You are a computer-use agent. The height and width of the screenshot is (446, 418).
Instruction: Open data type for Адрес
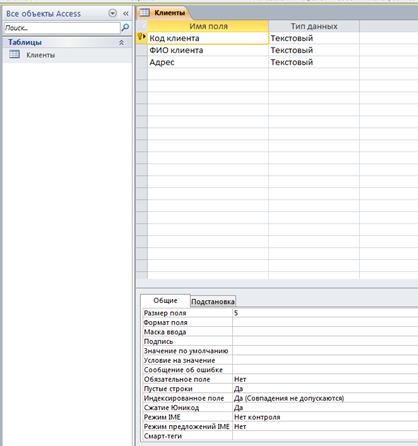click(314, 62)
